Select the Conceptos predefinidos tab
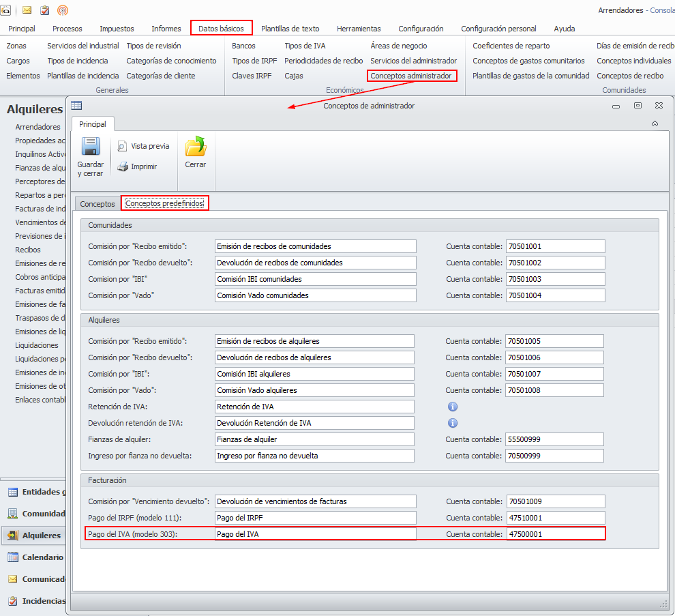Viewport: 675px width, 616px height. 164,203
